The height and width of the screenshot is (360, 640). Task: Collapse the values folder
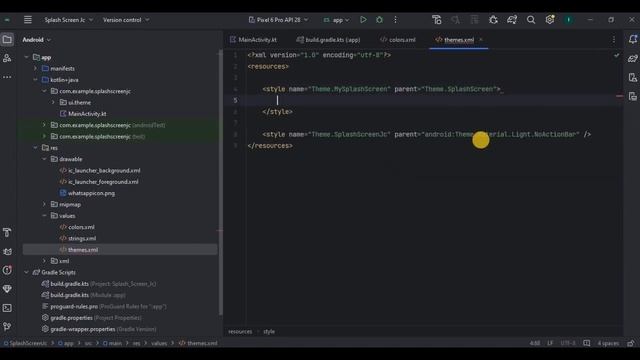point(44,216)
